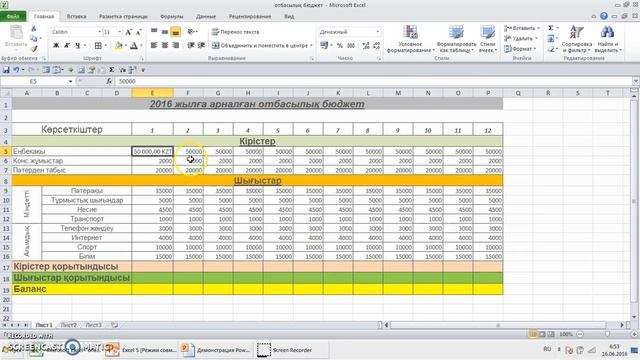Click the Excel Help question mark icon

click(604, 16)
